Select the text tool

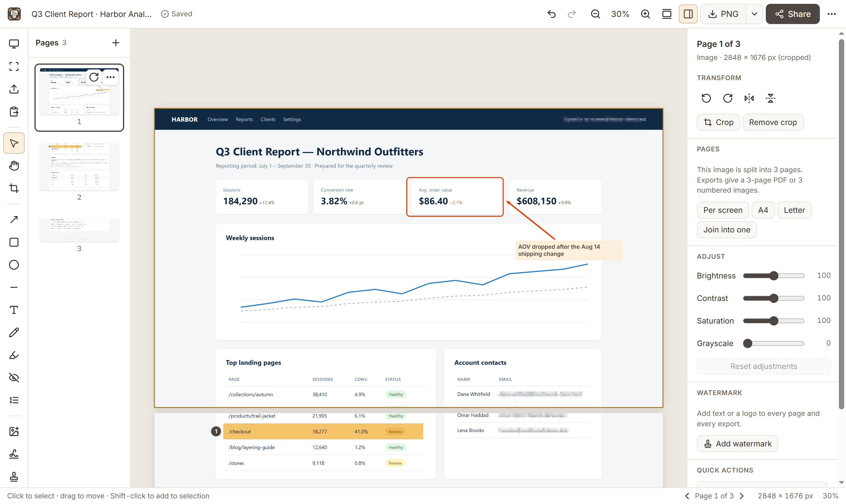14,310
